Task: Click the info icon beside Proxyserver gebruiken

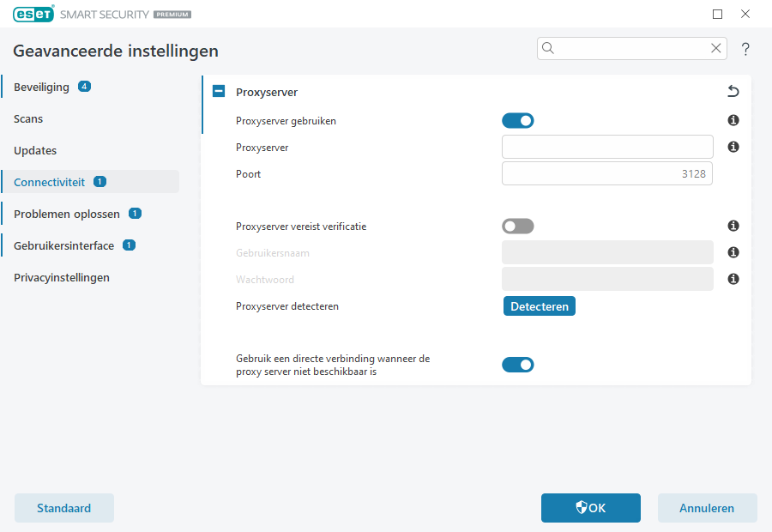Action: click(733, 121)
